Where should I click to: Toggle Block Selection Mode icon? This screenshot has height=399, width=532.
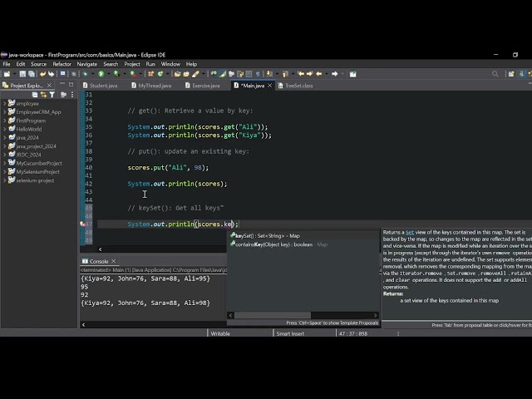pos(249,74)
